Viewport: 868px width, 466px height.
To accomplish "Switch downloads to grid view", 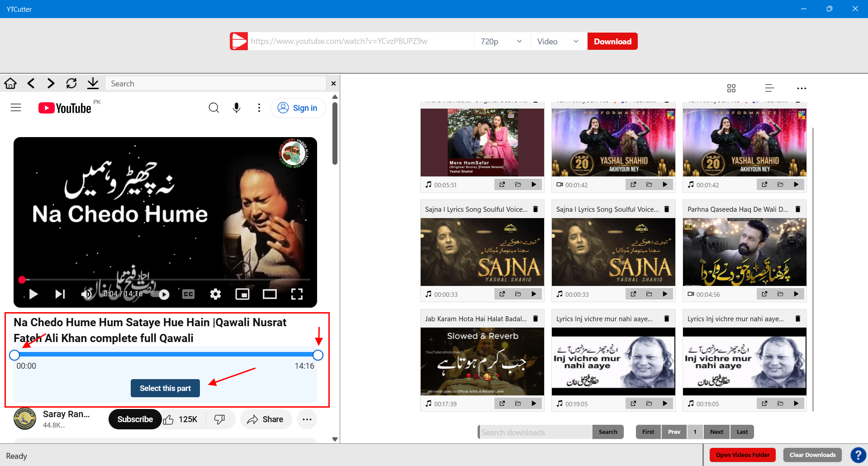I will coord(731,88).
